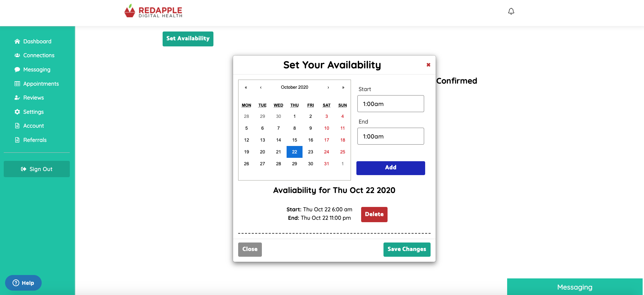
Task: Open the Start time field
Action: click(x=391, y=104)
